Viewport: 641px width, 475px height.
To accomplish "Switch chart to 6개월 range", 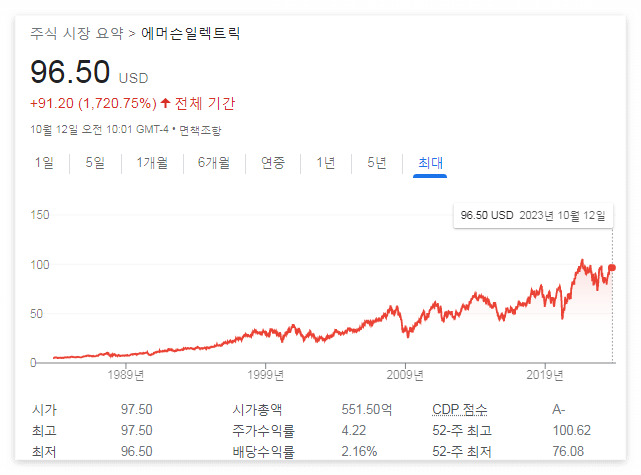I will tap(213, 163).
